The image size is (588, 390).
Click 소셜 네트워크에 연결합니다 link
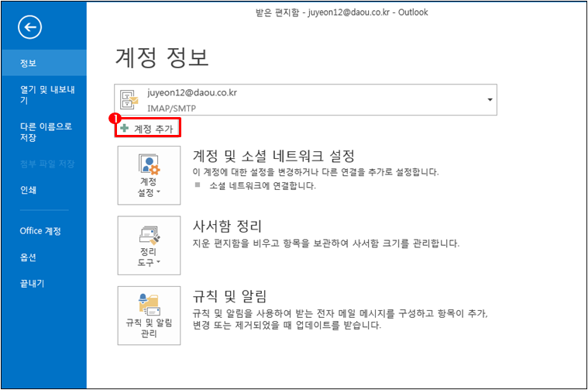(x=263, y=185)
